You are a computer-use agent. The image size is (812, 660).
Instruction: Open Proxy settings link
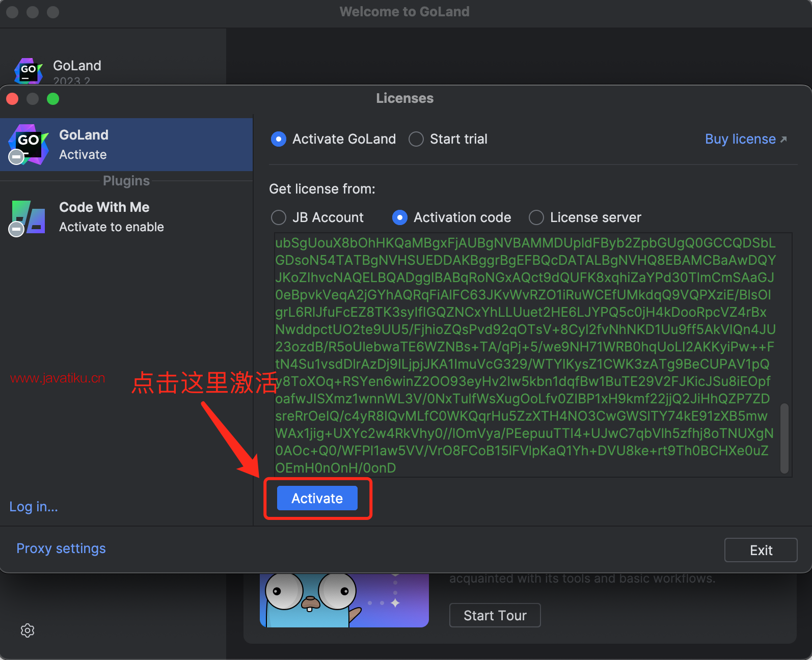point(61,548)
